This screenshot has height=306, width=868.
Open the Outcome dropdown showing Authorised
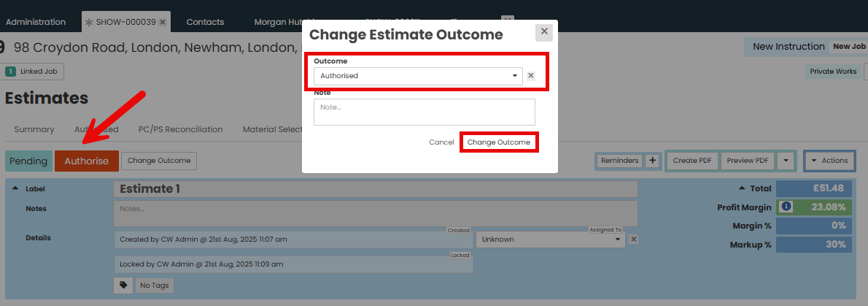418,76
